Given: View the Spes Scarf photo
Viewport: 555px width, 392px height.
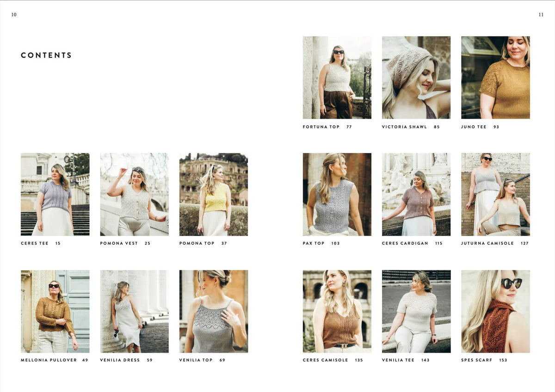Looking at the screenshot, I should click(x=495, y=311).
